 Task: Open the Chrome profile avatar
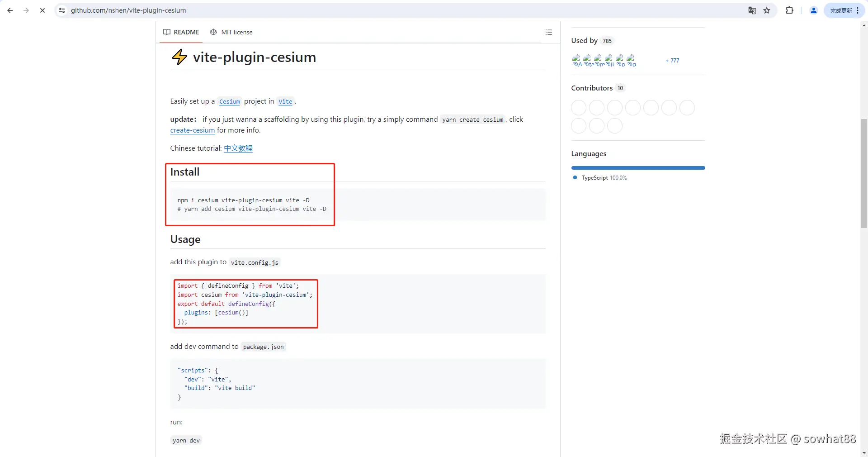[813, 10]
